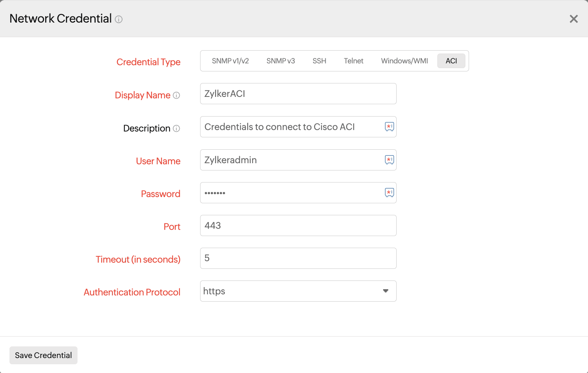Select the SNMP v1/v2 credential type

tap(230, 61)
